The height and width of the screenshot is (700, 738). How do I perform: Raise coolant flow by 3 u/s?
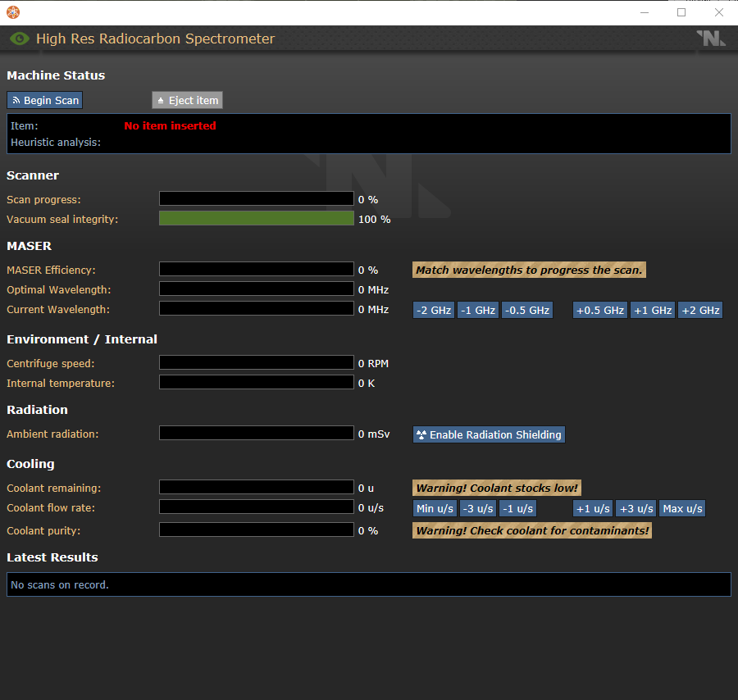[636, 508]
